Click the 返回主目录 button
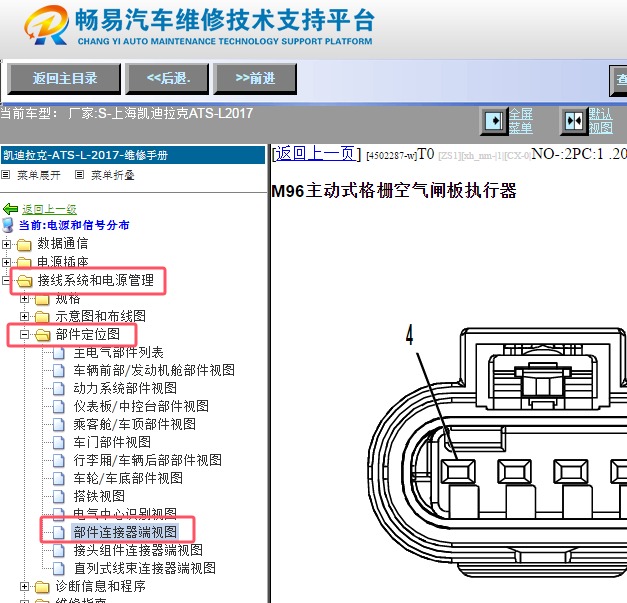The width and height of the screenshot is (627, 603). 64,79
